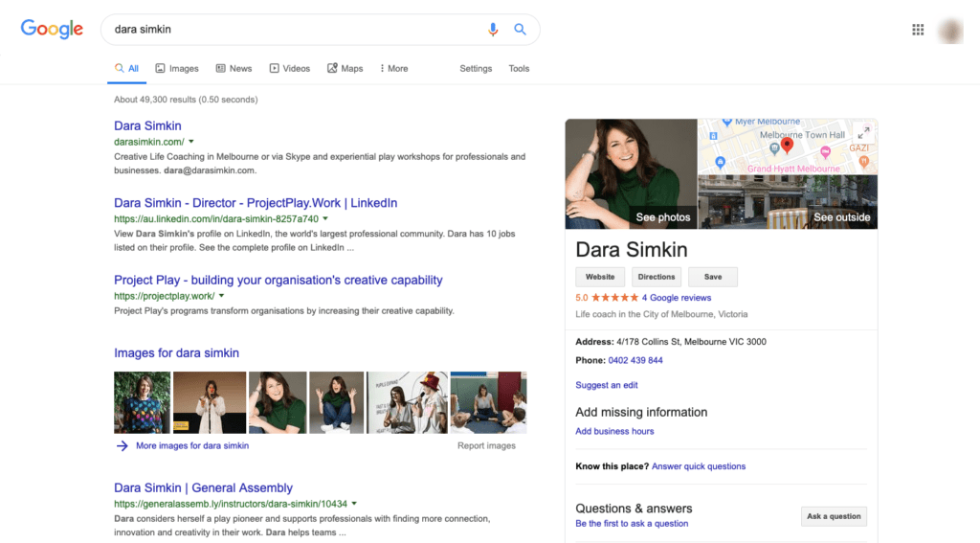Open Dara Simkin General Assembly result
This screenshot has width=980, height=543.
coord(203,487)
